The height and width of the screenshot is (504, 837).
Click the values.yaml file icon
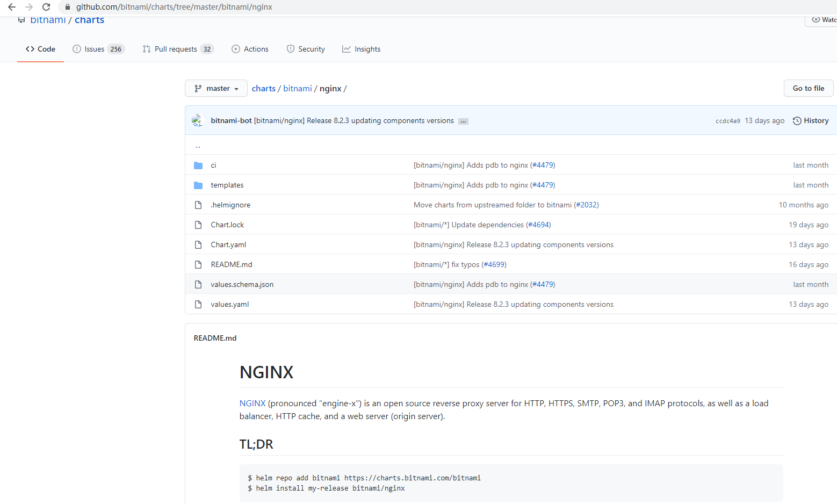tap(198, 304)
